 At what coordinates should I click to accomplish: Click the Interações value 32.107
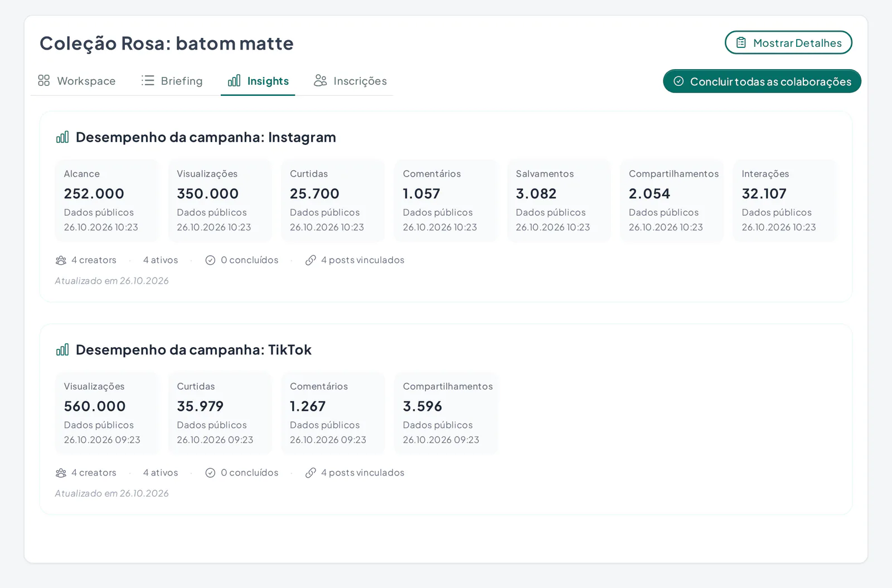coord(764,193)
